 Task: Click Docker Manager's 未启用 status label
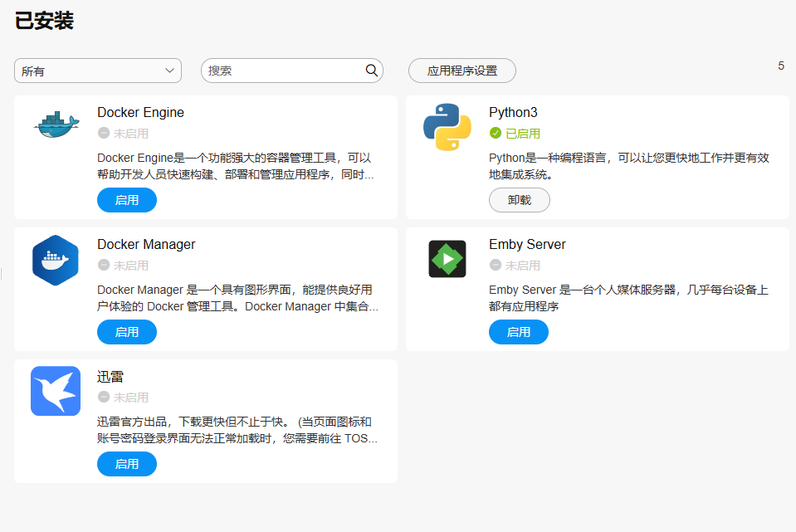(131, 266)
